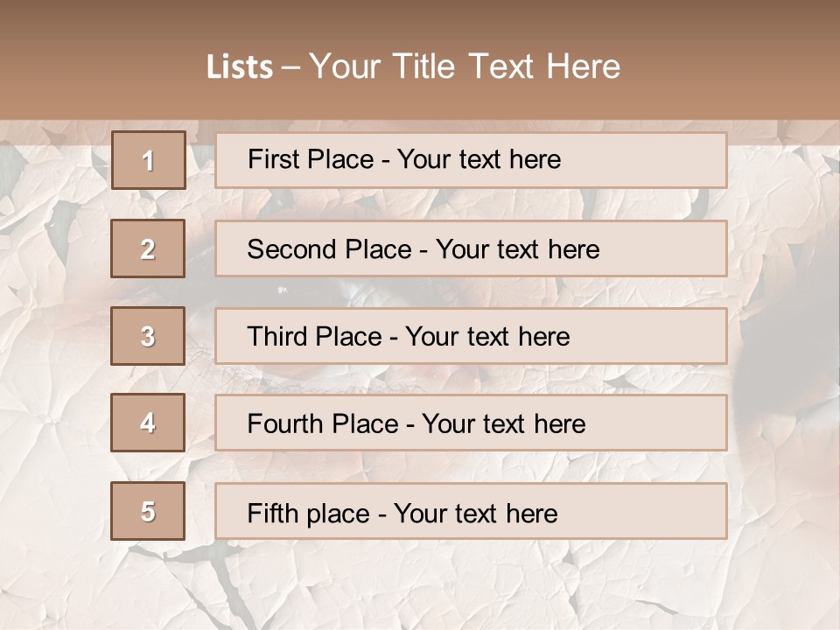Click the bold word 'Lists' in title
This screenshot has height=630, width=840.
[240, 67]
